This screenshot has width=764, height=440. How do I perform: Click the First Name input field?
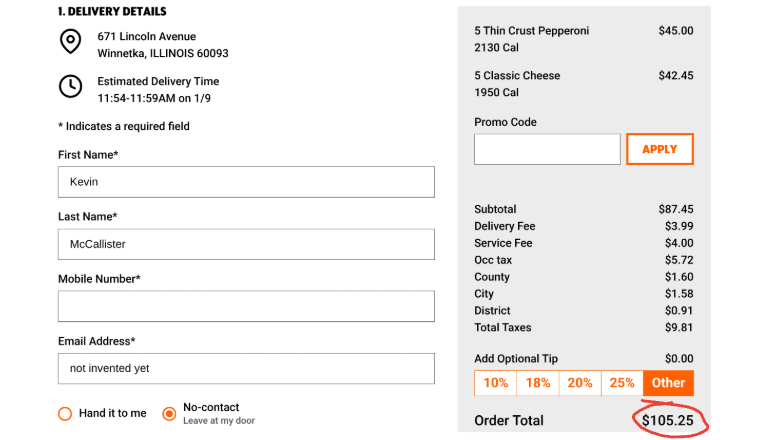click(246, 182)
